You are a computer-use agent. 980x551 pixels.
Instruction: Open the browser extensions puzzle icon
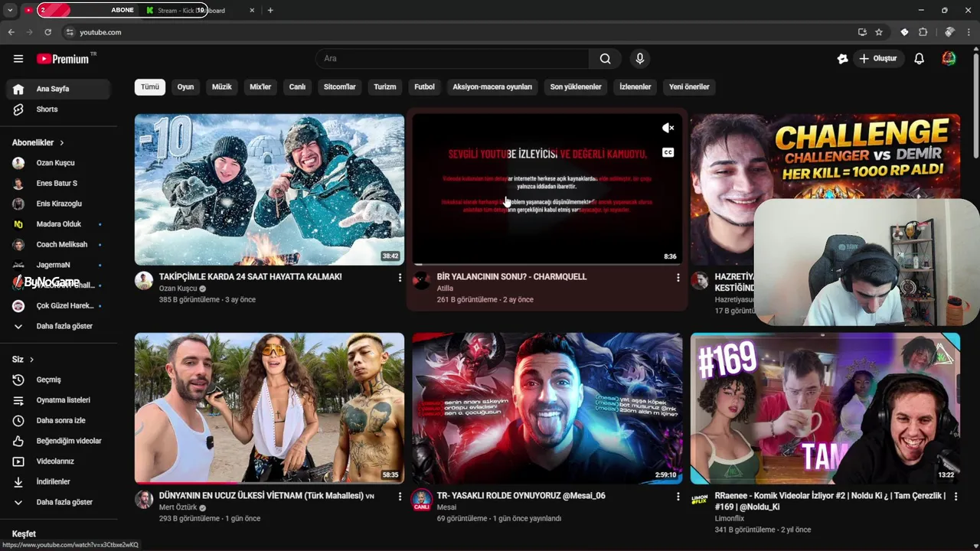923,32
